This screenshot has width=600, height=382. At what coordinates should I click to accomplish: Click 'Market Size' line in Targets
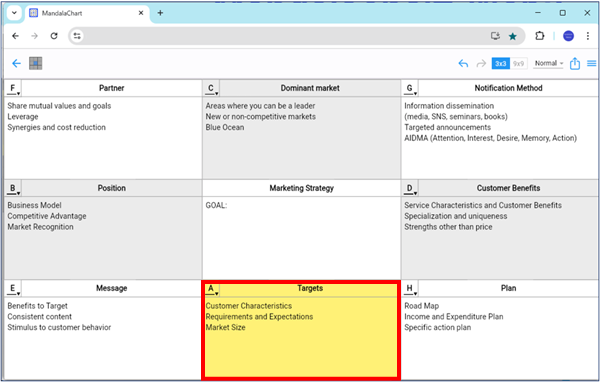coord(225,327)
